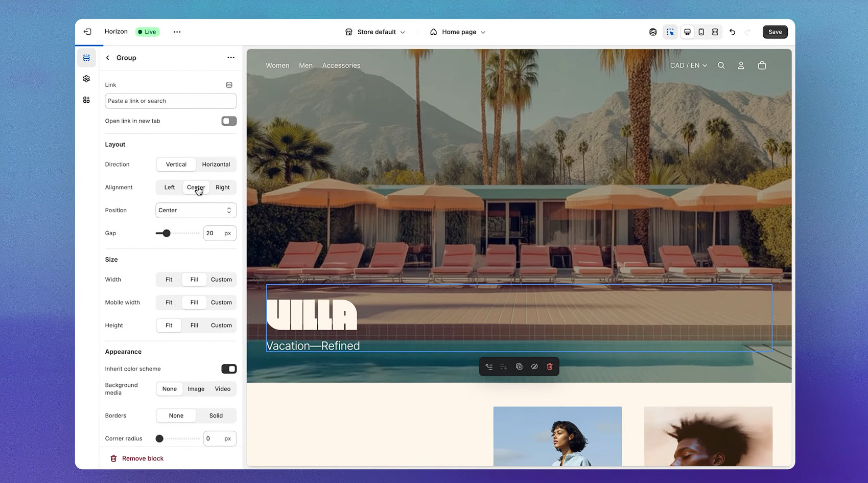Image resolution: width=868 pixels, height=483 pixels.
Task: Hide block using eye-slash icon
Action: click(534, 366)
